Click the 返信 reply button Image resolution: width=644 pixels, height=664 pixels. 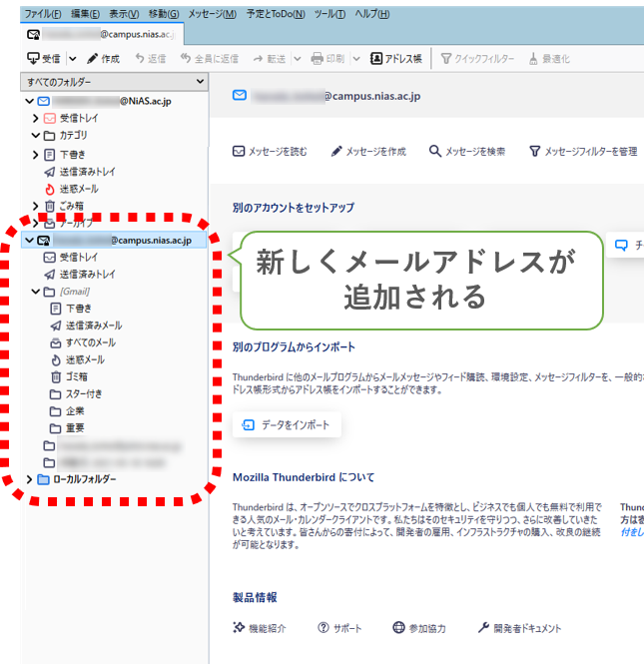click(151, 59)
